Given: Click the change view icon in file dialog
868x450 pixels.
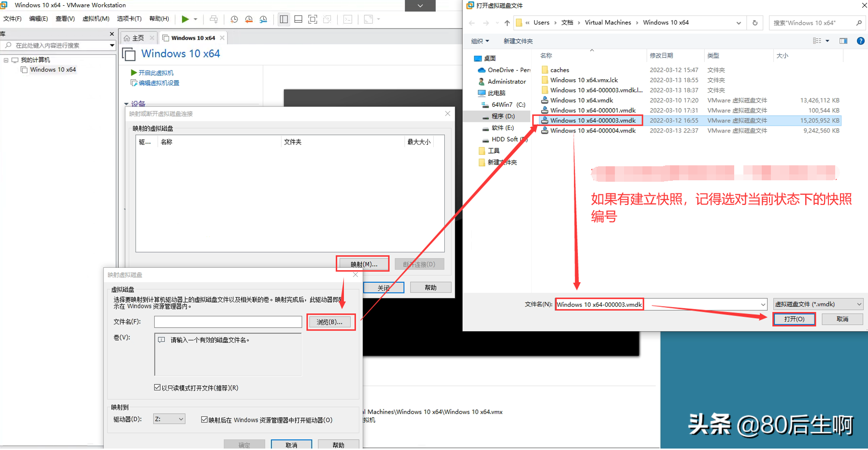Looking at the screenshot, I should coord(817,41).
